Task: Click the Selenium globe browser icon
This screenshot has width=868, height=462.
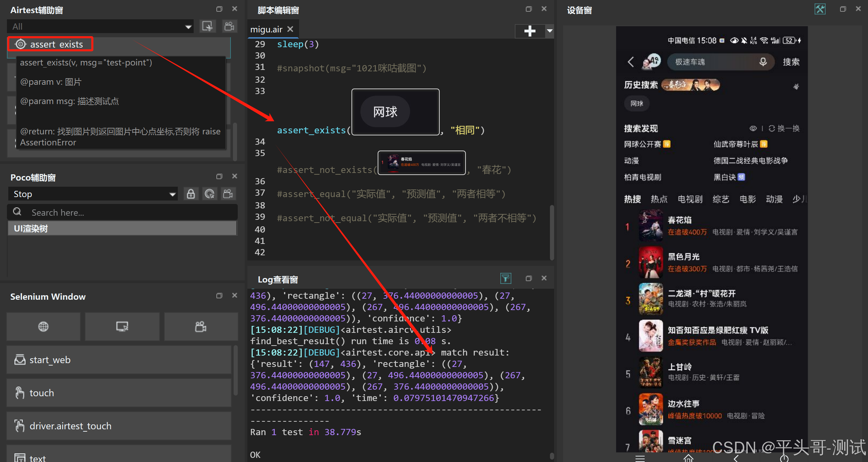Action: [43, 326]
